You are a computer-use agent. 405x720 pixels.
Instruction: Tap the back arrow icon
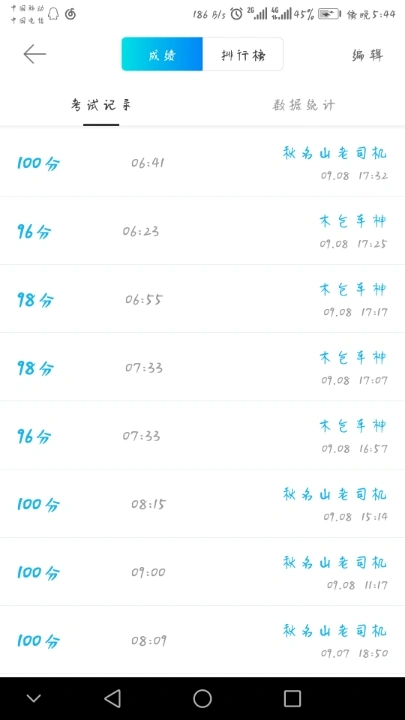(x=34, y=54)
